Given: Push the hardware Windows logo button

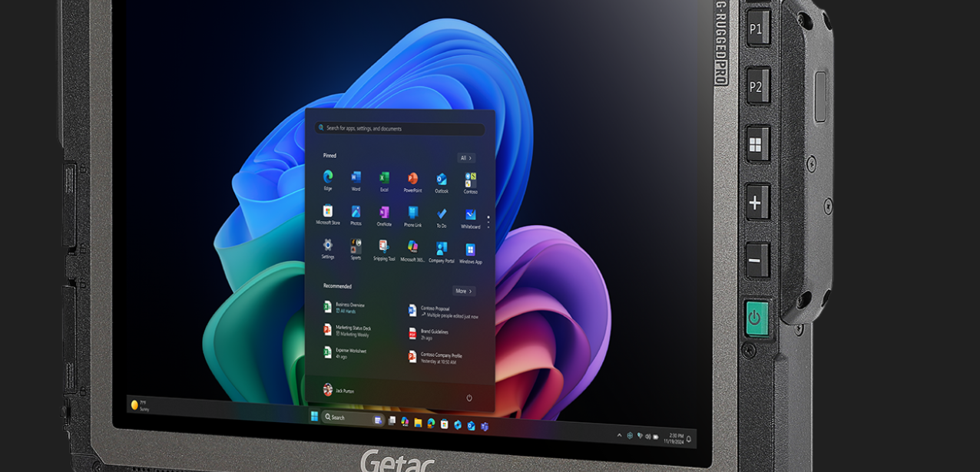Looking at the screenshot, I should pos(757,145).
